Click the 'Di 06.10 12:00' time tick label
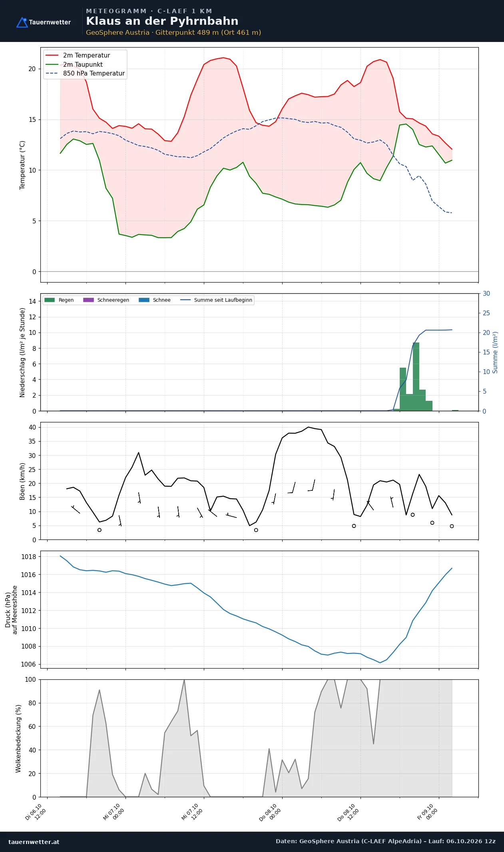 pos(36,812)
